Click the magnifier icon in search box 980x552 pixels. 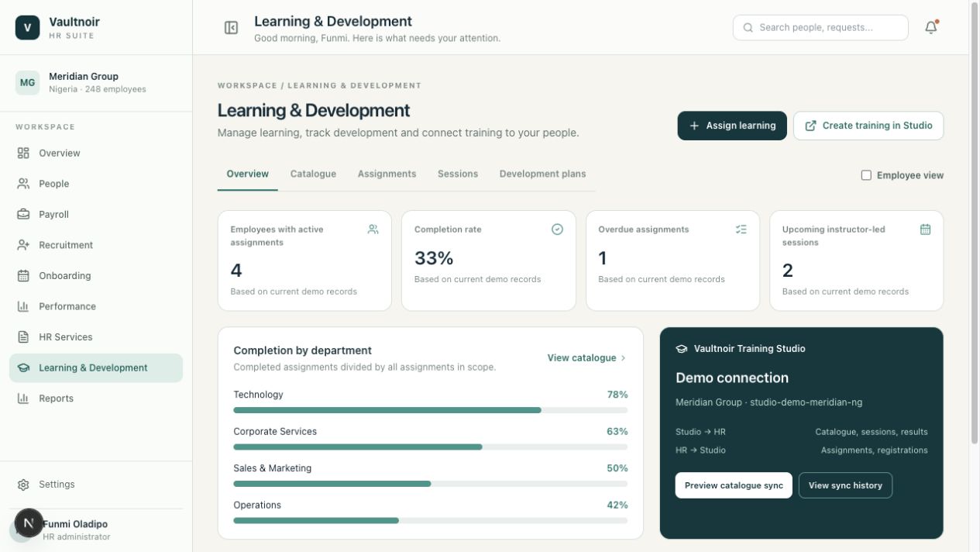tap(748, 27)
